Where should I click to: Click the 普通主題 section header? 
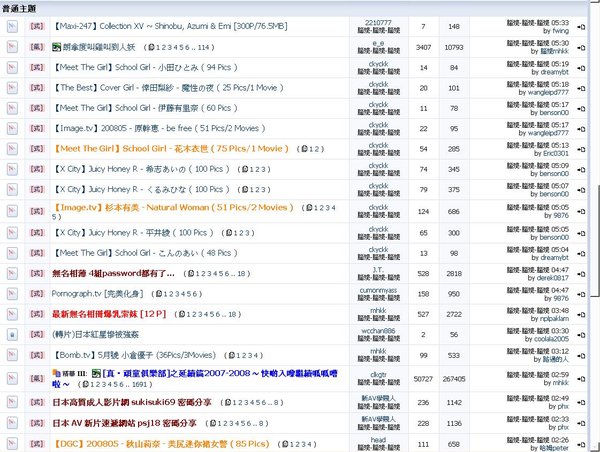click(x=294, y=8)
